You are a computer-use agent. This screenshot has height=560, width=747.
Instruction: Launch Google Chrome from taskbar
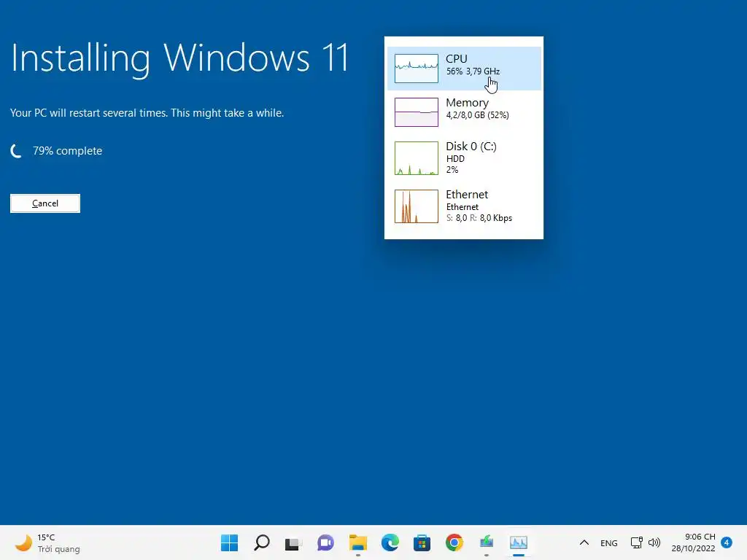point(454,542)
